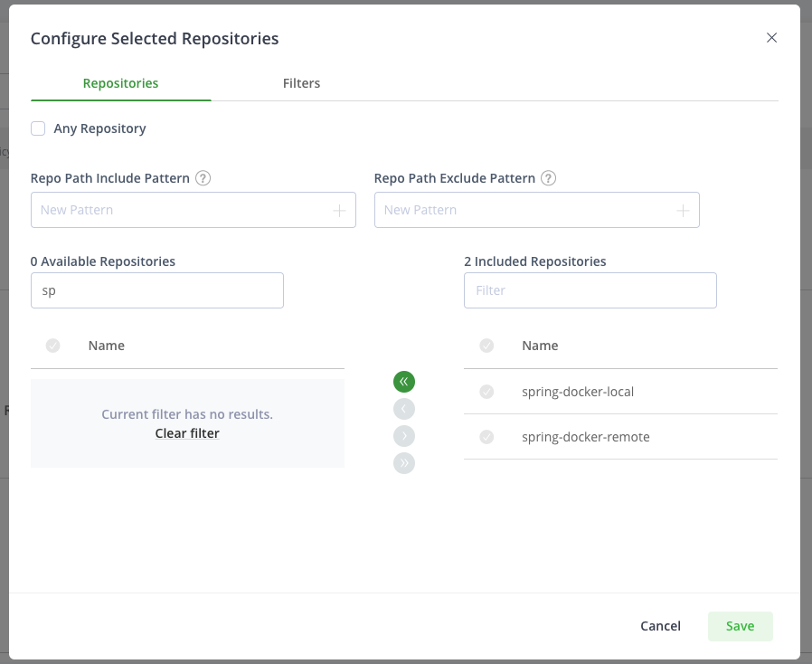Click the single right arrow transfer button
Image resolution: width=812 pixels, height=664 pixels.
pyautogui.click(x=404, y=436)
